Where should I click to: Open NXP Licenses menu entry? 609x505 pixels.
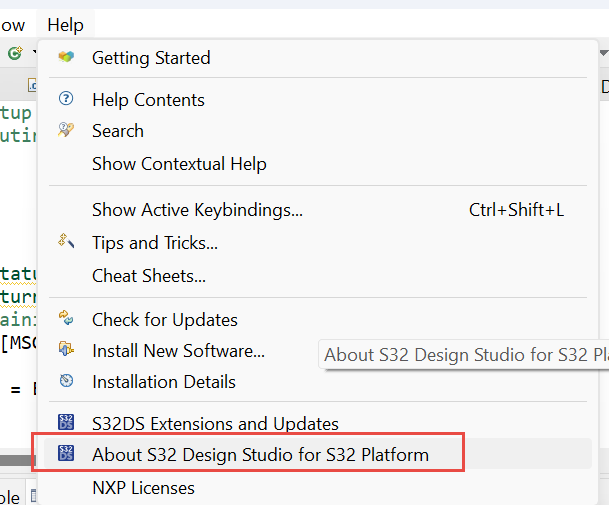(318, 488)
